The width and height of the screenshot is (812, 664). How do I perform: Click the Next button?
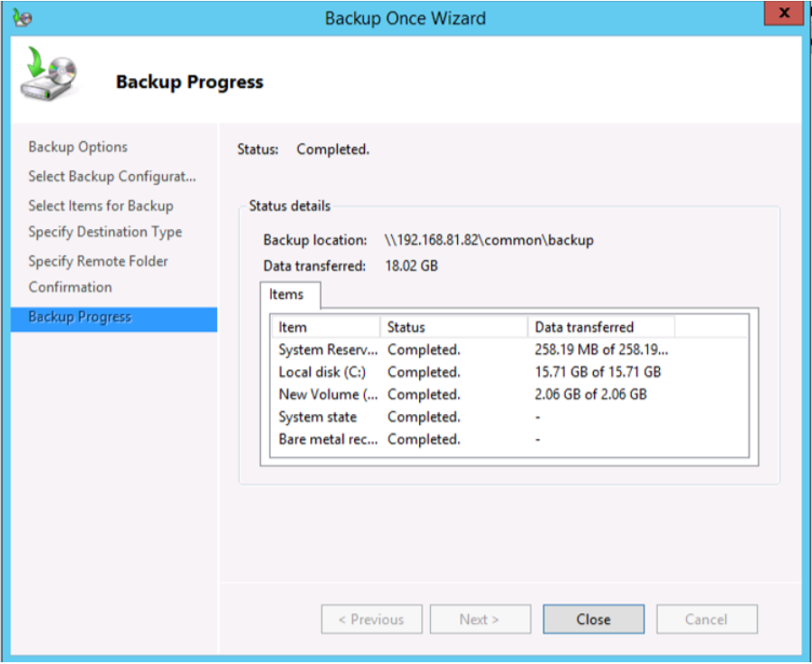coord(479,620)
